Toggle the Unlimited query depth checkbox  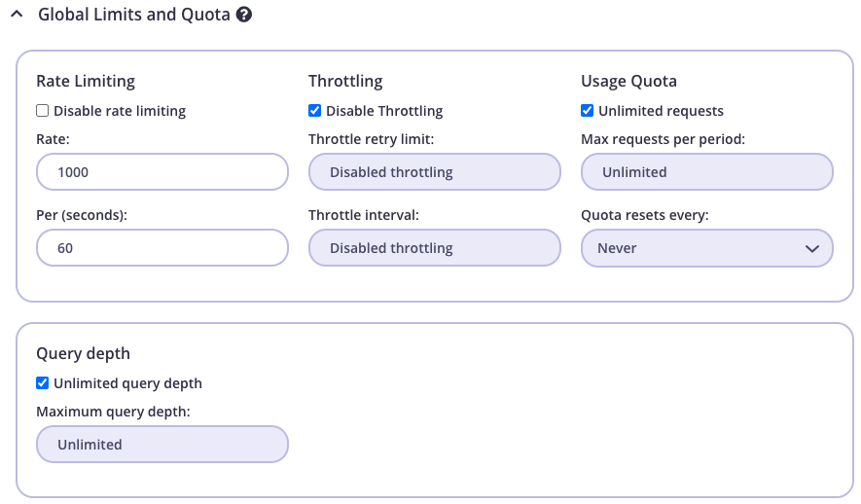click(x=43, y=383)
